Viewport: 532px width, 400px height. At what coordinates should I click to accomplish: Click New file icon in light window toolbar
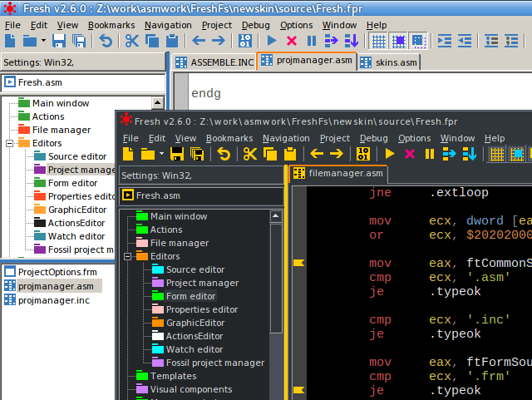10,41
